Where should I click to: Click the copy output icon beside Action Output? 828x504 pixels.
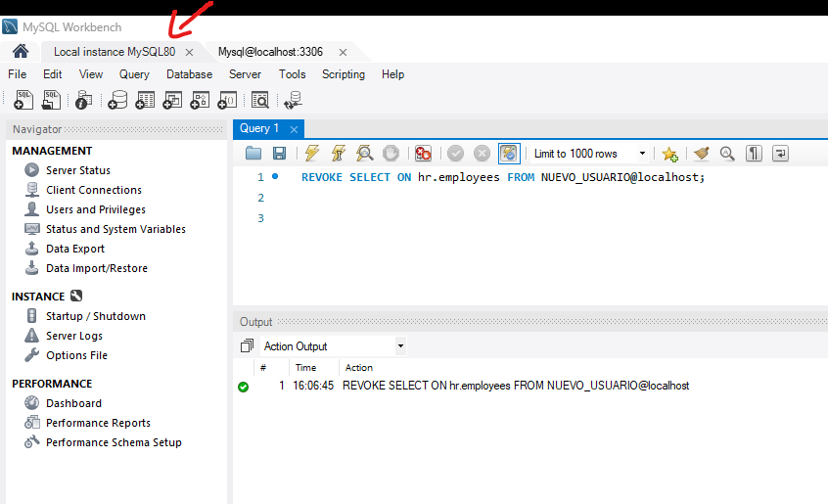pyautogui.click(x=247, y=346)
